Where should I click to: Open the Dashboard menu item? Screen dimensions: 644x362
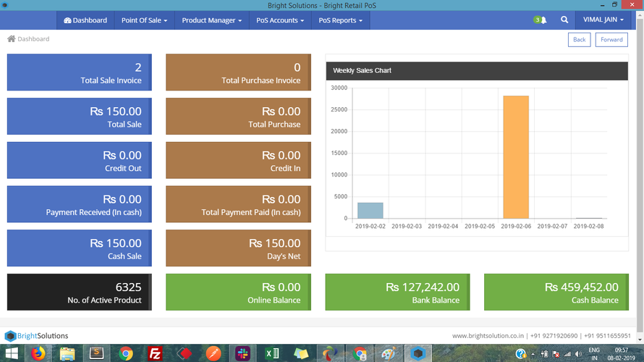(x=85, y=20)
